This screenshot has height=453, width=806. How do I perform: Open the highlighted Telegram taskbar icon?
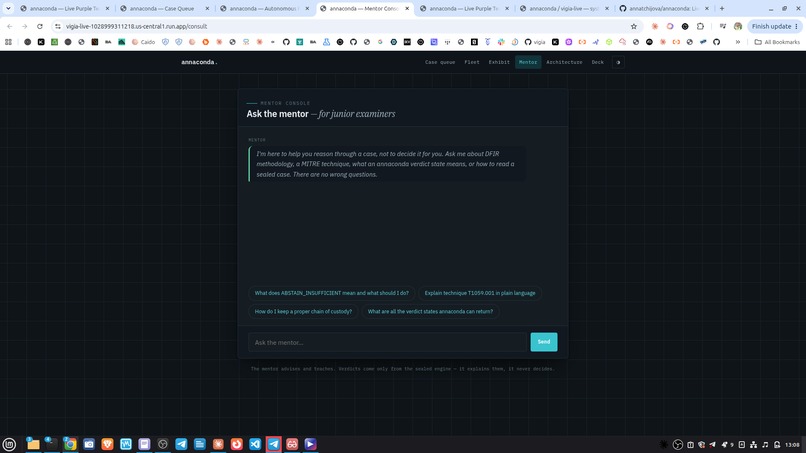tap(273, 444)
